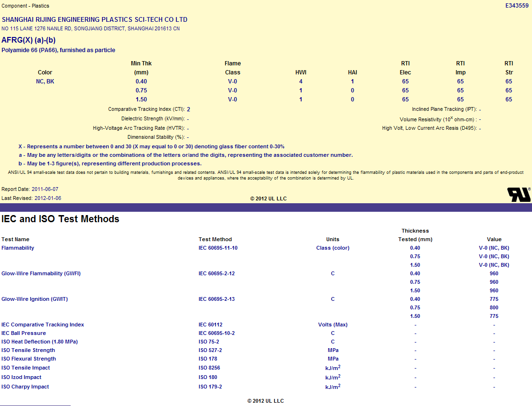
Task: Click the Test Name column header
Action: pyautogui.click(x=15, y=239)
